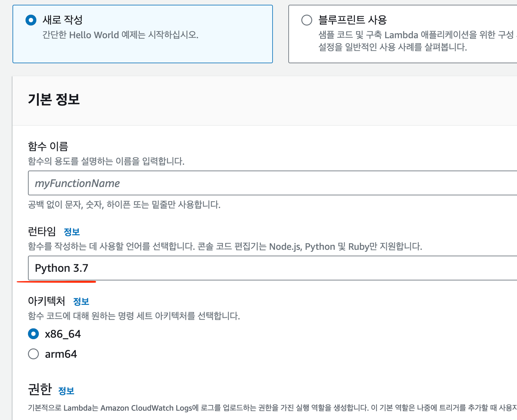Open 정보 link next to 런타임
The height and width of the screenshot is (420, 517).
point(72,232)
